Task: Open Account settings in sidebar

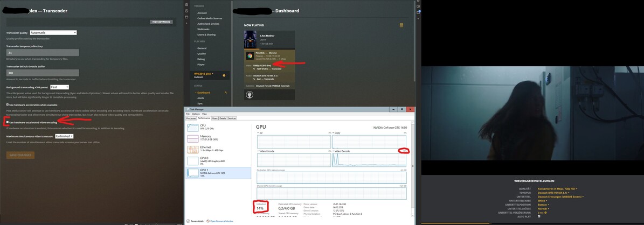Action: tap(202, 13)
